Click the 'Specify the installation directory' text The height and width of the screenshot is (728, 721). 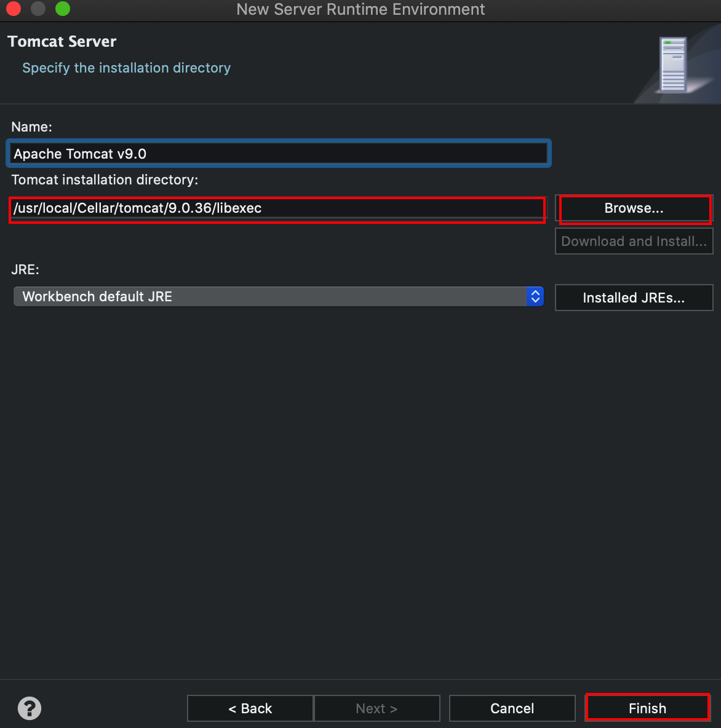pos(126,68)
